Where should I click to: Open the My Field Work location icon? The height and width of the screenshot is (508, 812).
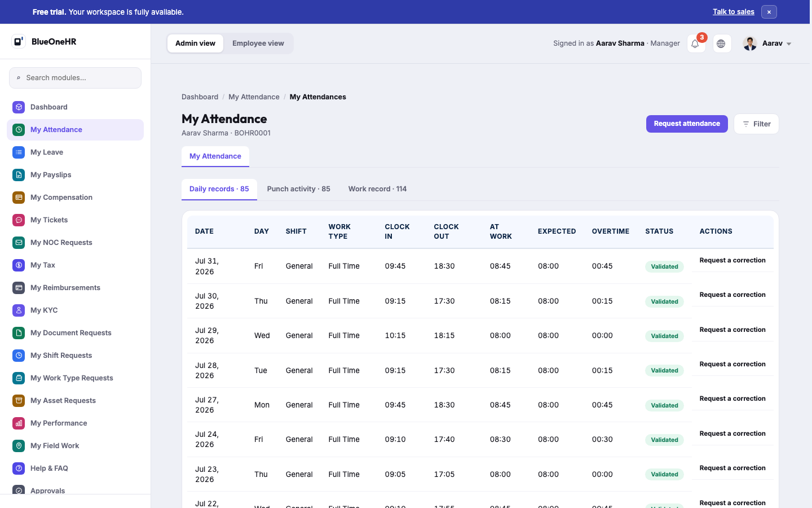click(x=19, y=446)
